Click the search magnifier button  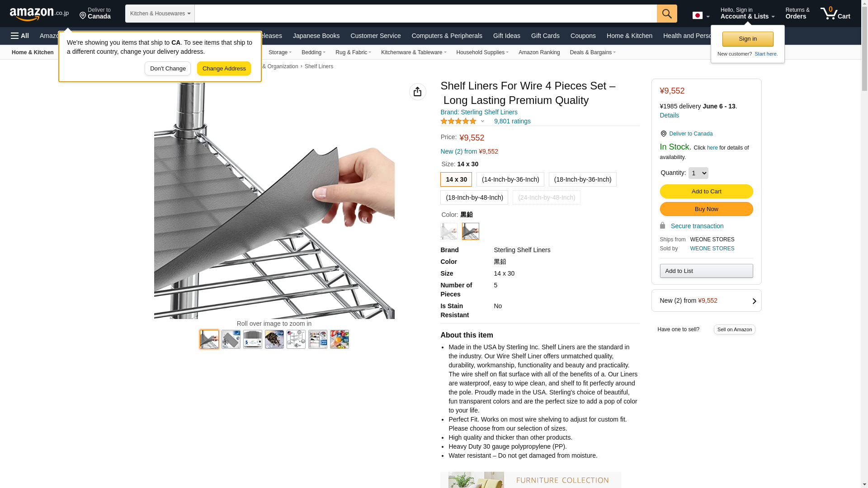(667, 14)
